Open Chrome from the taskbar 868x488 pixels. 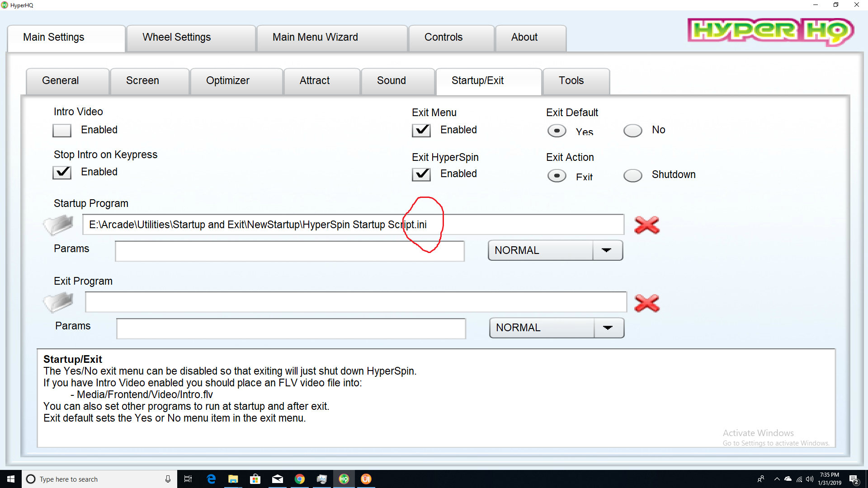pyautogui.click(x=299, y=479)
